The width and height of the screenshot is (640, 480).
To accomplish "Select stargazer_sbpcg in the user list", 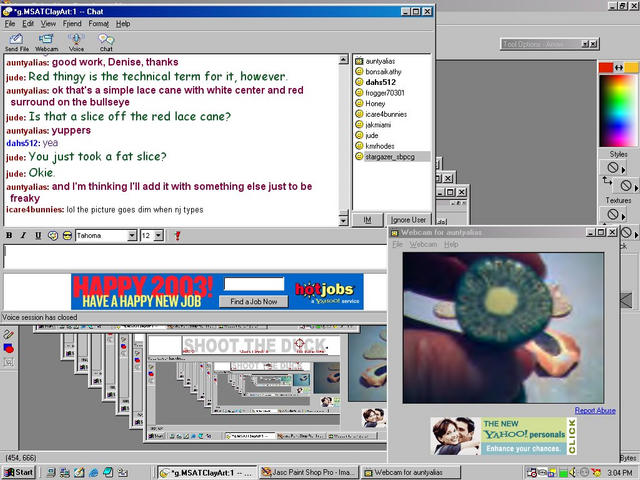I will coord(389,156).
